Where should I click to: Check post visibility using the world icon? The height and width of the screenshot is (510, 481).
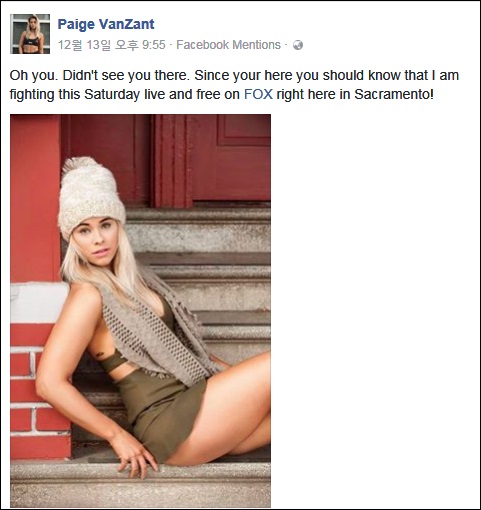tap(298, 45)
